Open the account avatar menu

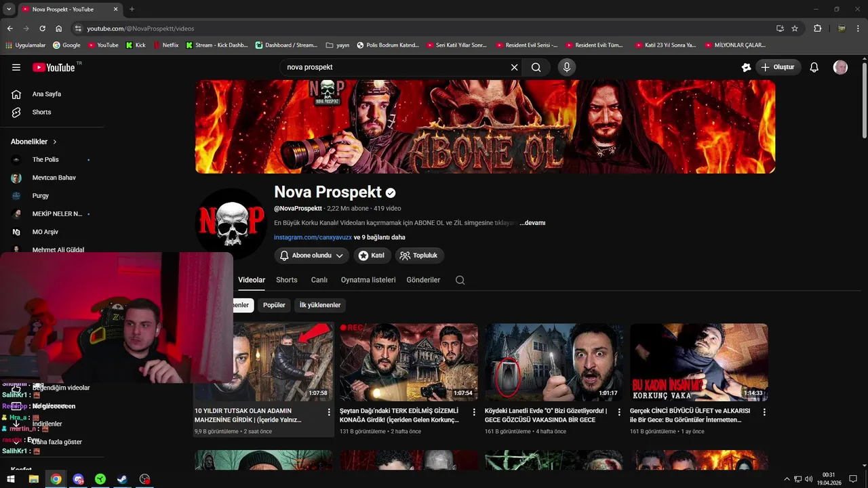pyautogui.click(x=840, y=67)
